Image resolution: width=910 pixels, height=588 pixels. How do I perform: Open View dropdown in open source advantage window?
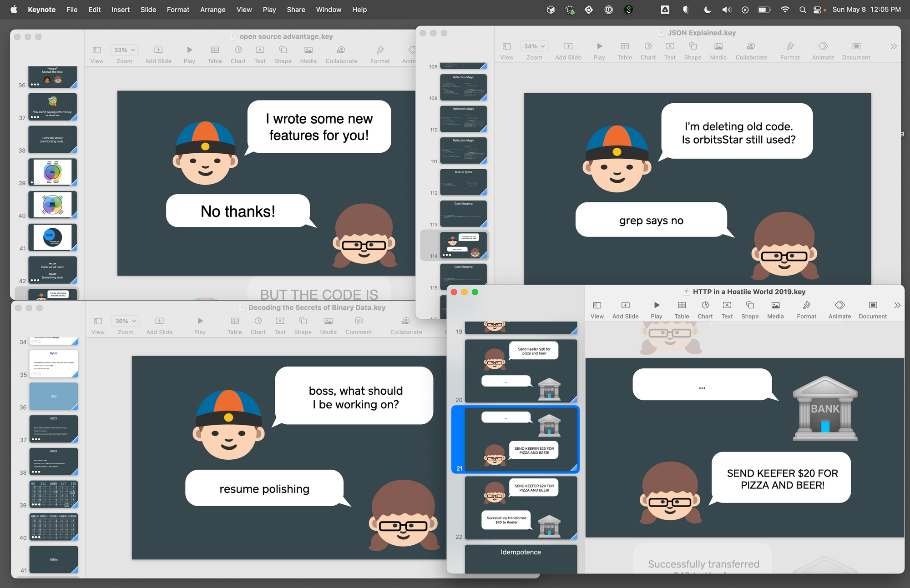96,55
